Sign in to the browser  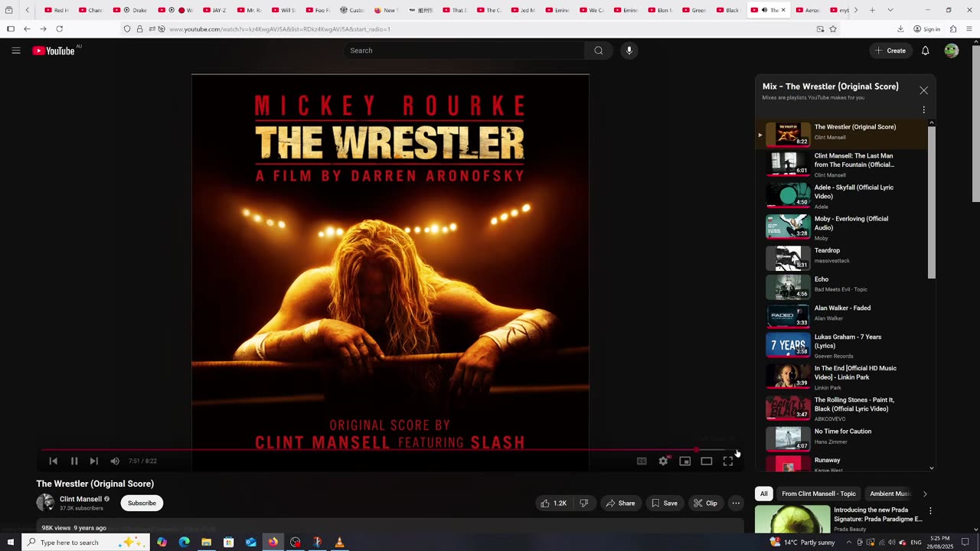[926, 29]
